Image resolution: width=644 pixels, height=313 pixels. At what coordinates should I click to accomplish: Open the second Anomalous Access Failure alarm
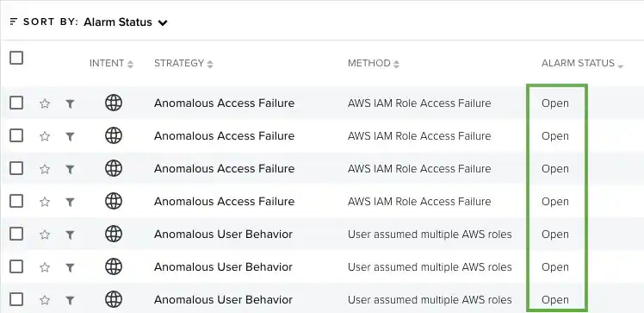click(224, 135)
